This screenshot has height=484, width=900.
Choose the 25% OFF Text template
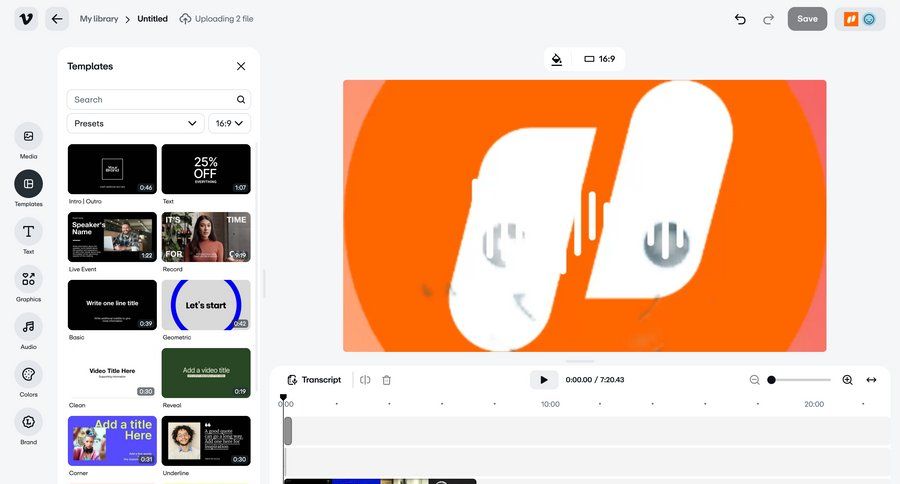pos(206,169)
